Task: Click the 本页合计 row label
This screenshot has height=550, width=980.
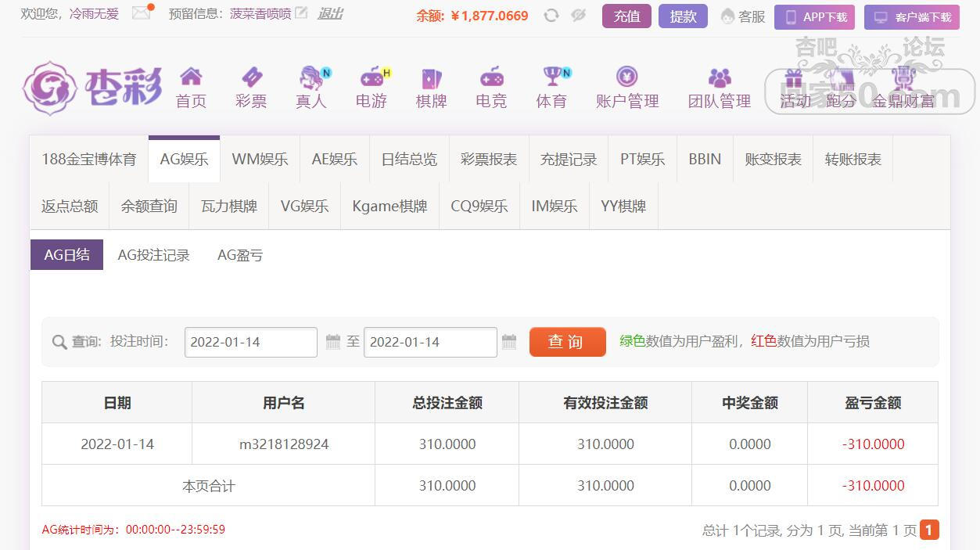Action: click(209, 486)
